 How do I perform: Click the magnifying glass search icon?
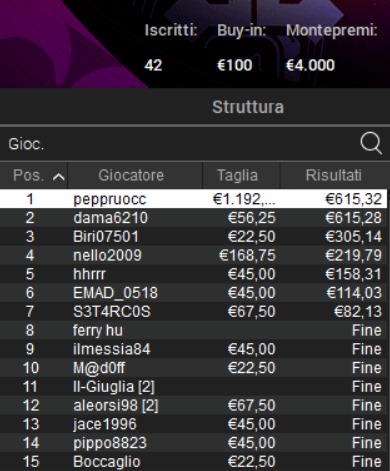(x=371, y=143)
